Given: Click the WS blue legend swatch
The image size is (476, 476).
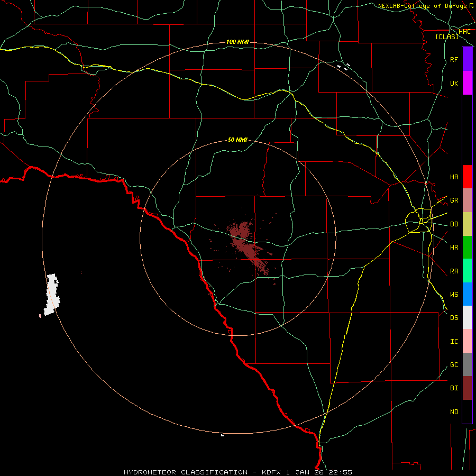Looking at the screenshot, I should (467, 294).
